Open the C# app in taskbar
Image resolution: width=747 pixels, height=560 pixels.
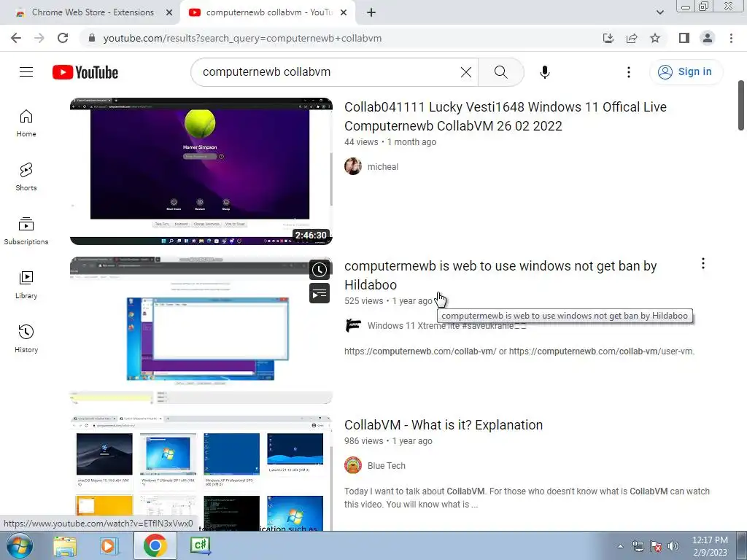(x=200, y=545)
